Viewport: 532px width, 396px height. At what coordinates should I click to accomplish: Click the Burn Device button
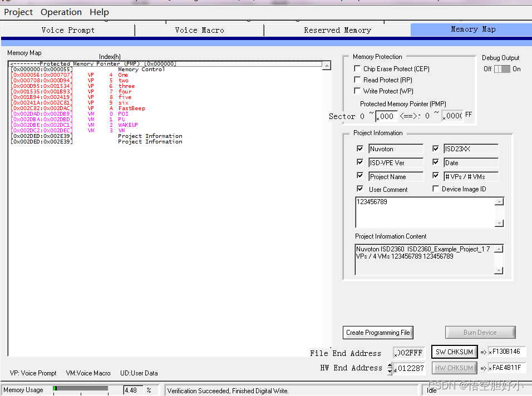480,333
